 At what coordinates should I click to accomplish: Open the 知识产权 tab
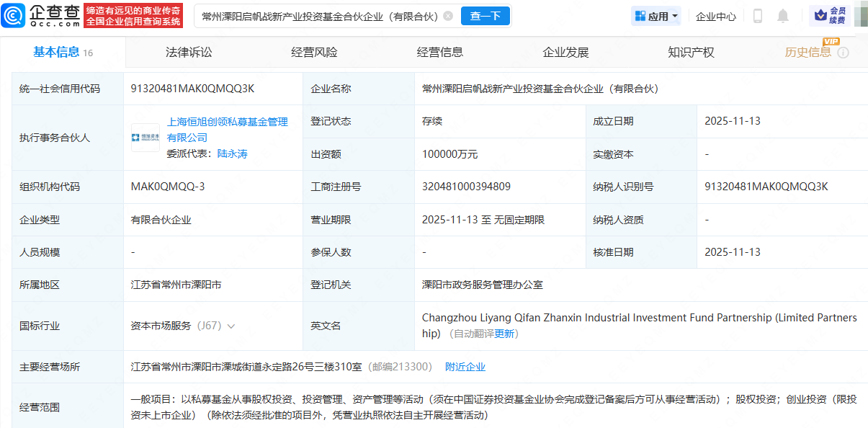[691, 52]
